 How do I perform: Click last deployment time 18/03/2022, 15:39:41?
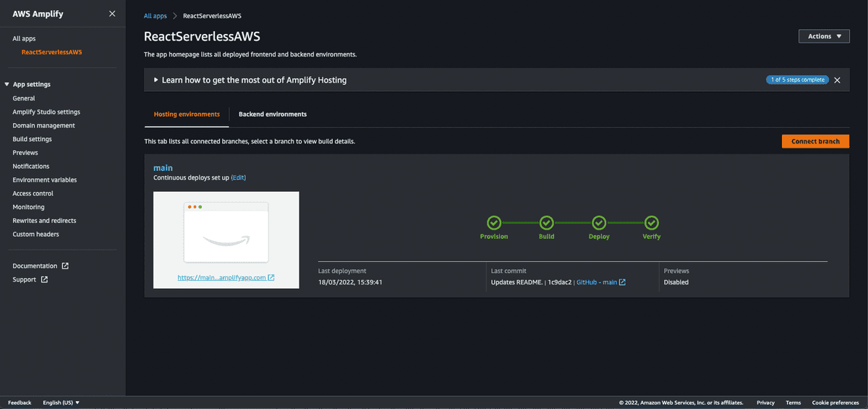(x=350, y=282)
